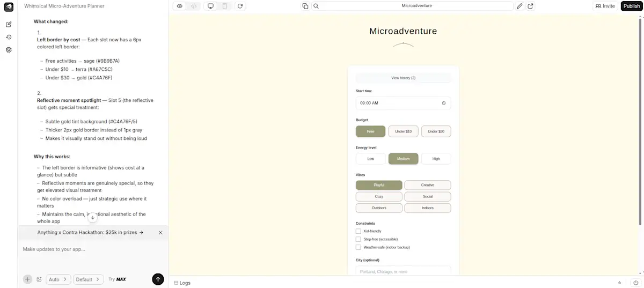
Task: Click the Try MAX link
Action: 118,279
